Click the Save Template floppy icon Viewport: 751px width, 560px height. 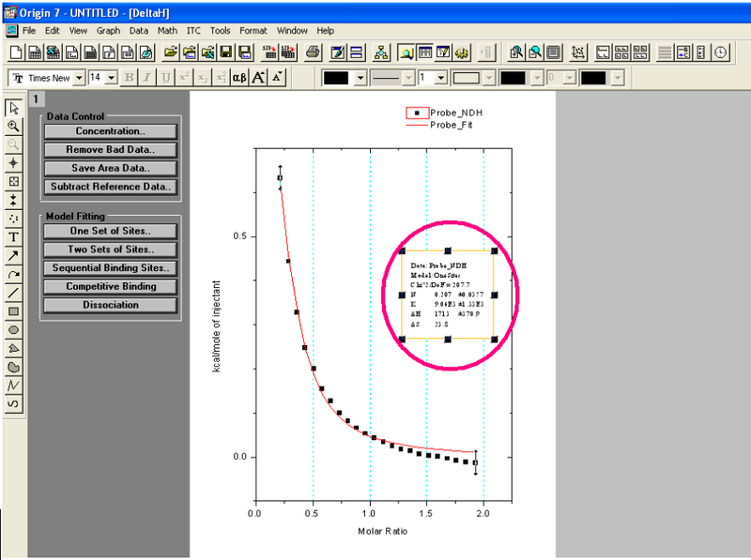click(245, 53)
